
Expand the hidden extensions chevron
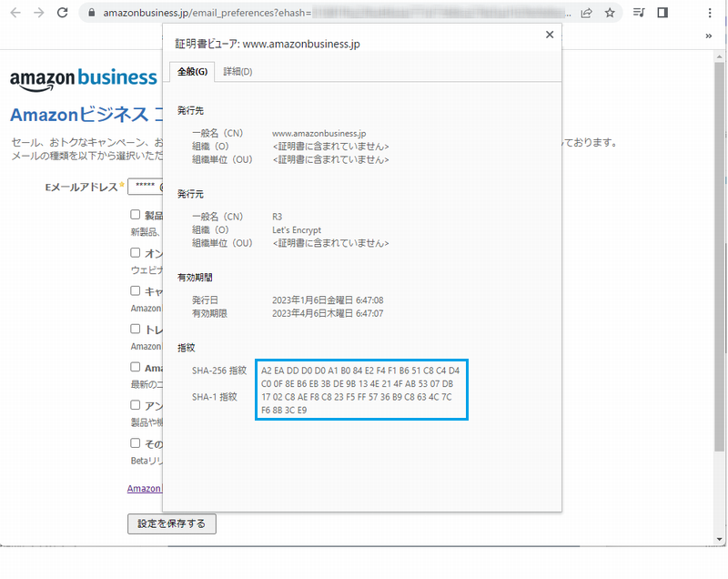coord(709,36)
